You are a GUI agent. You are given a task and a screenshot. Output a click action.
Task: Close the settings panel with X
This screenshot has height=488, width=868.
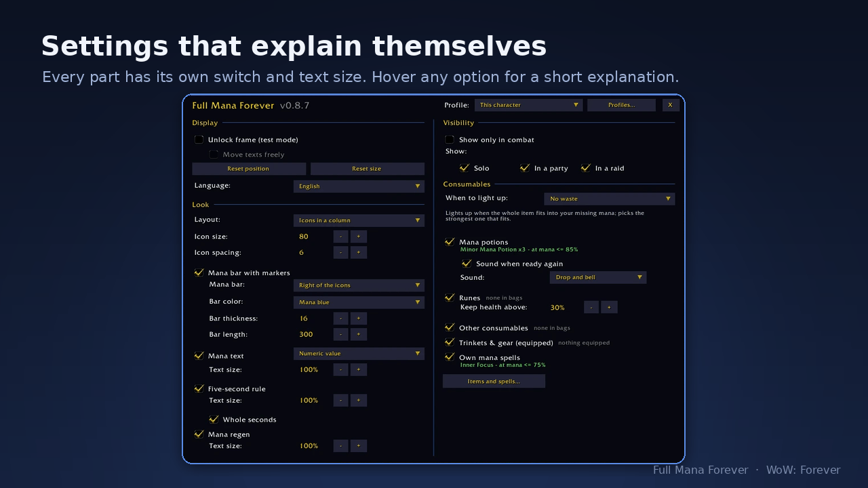click(x=671, y=105)
